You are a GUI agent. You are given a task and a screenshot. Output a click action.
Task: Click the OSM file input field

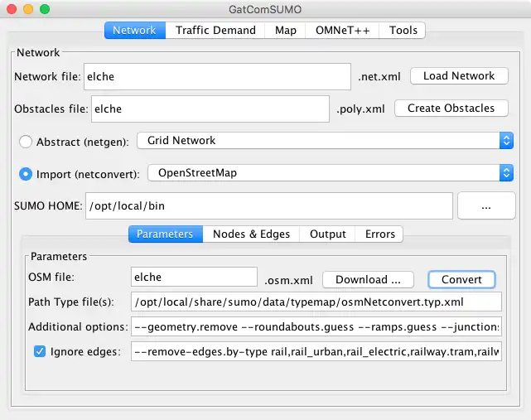(194, 277)
